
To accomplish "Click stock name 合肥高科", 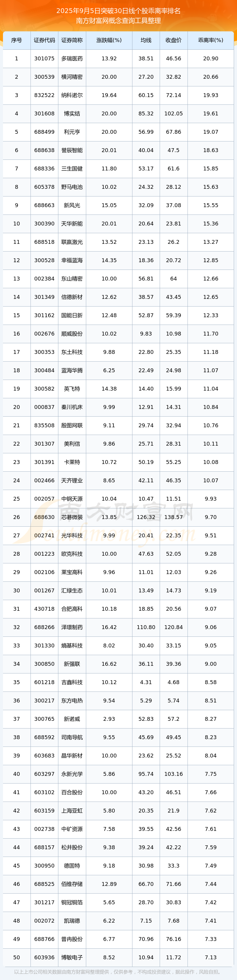I will pyautogui.click(x=72, y=609).
